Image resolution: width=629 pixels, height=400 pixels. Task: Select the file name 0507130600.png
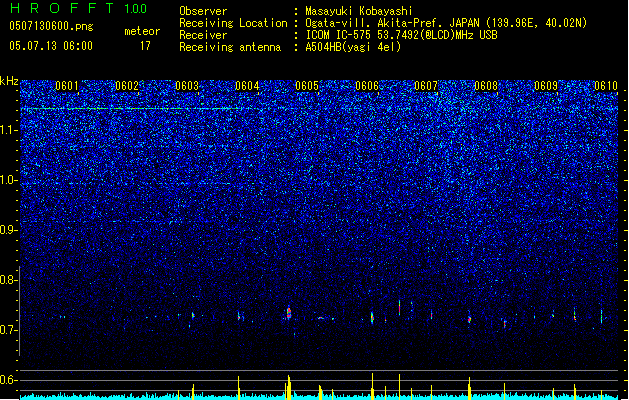(x=51, y=26)
